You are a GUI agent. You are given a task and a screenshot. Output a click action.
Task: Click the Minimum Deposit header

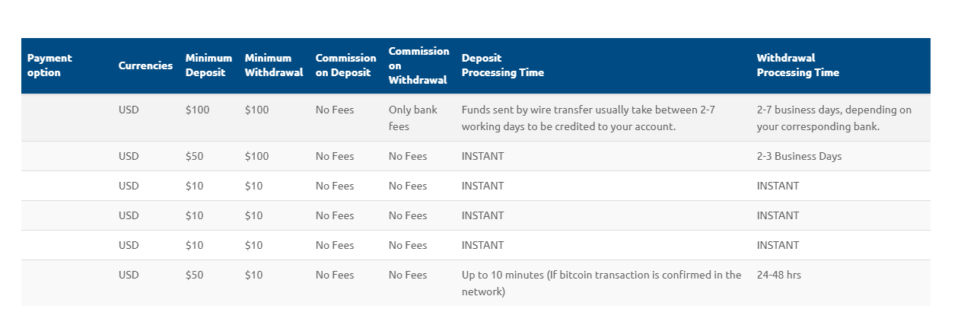click(x=208, y=65)
